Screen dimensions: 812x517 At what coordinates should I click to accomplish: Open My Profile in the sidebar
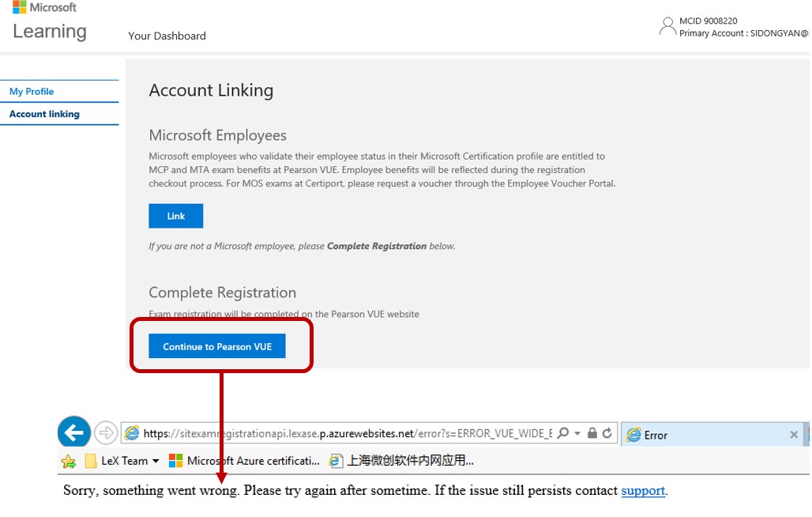32,92
